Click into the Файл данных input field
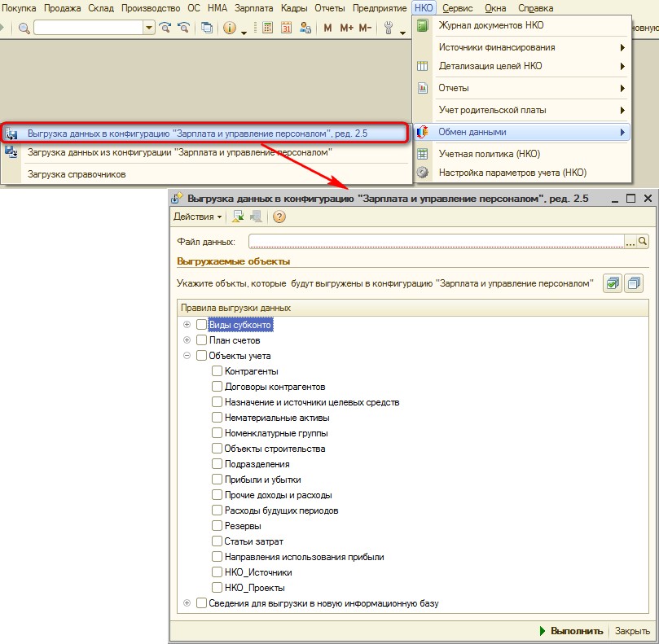 click(437, 241)
